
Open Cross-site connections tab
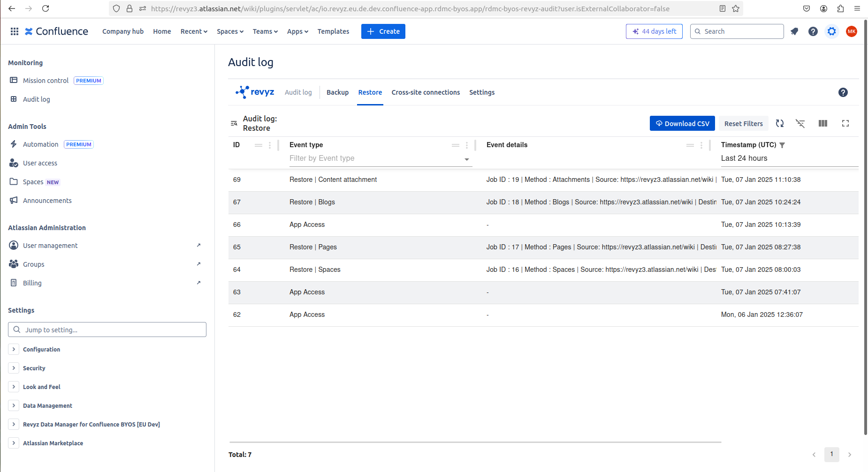426,92
